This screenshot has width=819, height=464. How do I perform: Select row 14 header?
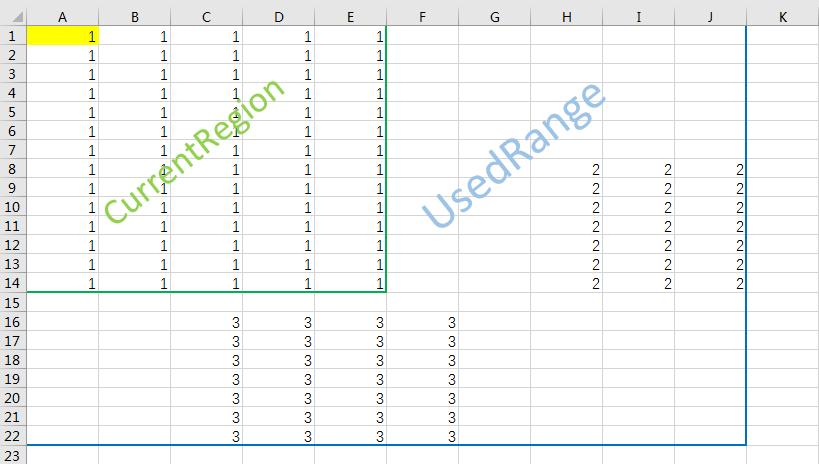click(13, 283)
